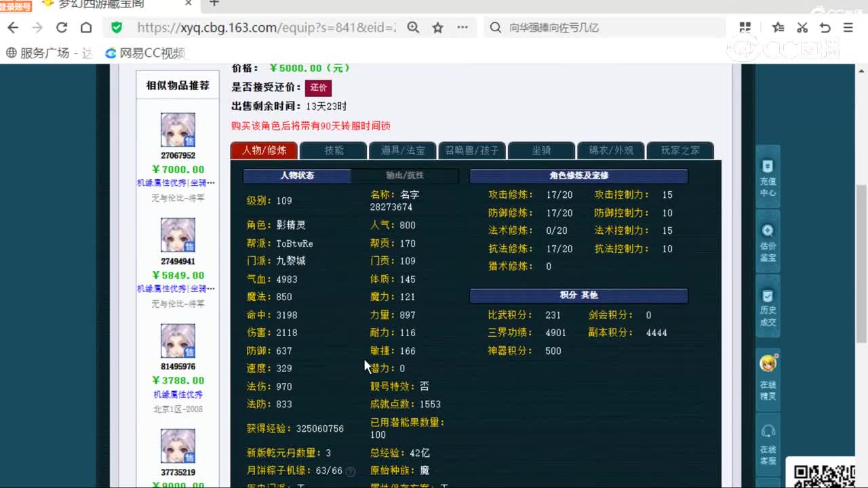
Task: Open the 机缘属性优秀 link under ￥3788.00
Action: click(178, 394)
